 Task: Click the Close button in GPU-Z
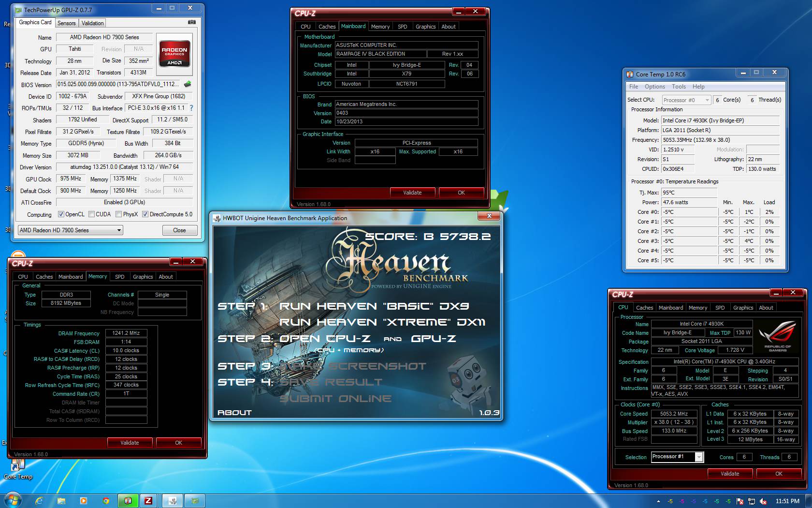(x=179, y=230)
